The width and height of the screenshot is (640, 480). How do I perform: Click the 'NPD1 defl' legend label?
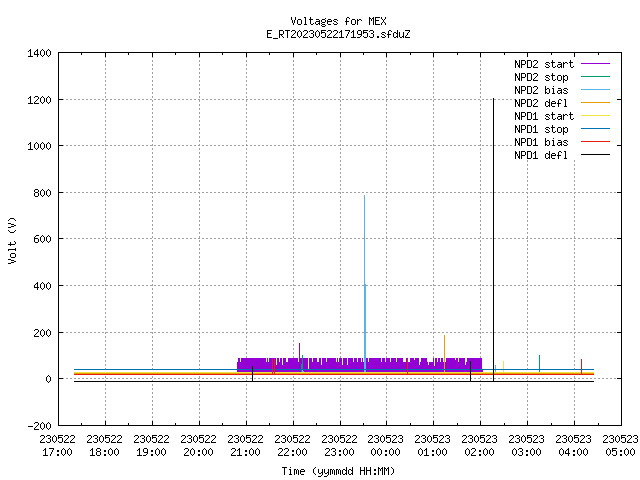(541, 156)
